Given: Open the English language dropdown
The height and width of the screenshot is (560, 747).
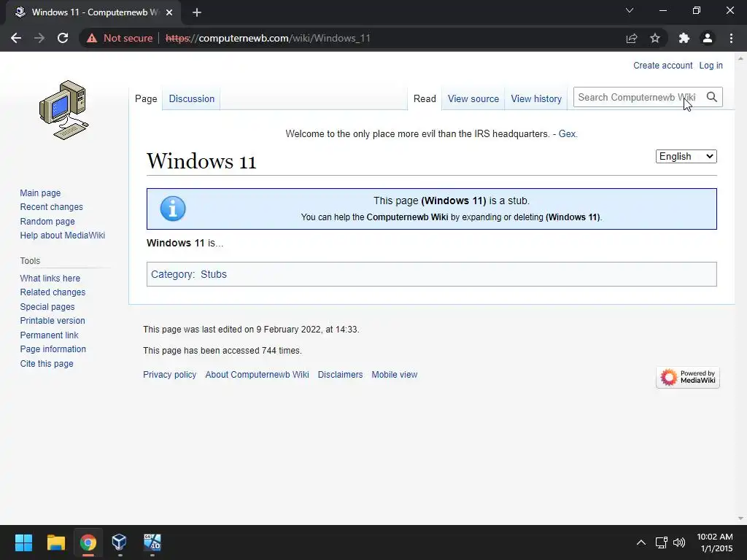Looking at the screenshot, I should (x=686, y=156).
